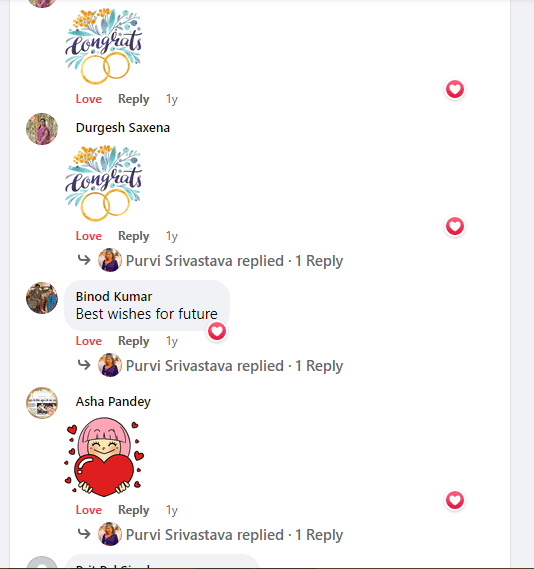Viewport: 534px width, 569px height.
Task: Open Durgesh Saxena's name link
Action: click(x=123, y=128)
